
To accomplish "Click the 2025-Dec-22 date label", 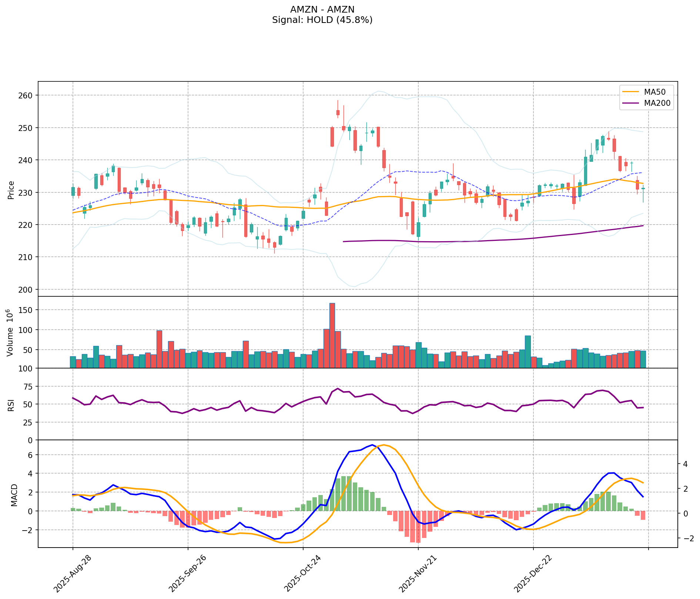I will click(533, 573).
